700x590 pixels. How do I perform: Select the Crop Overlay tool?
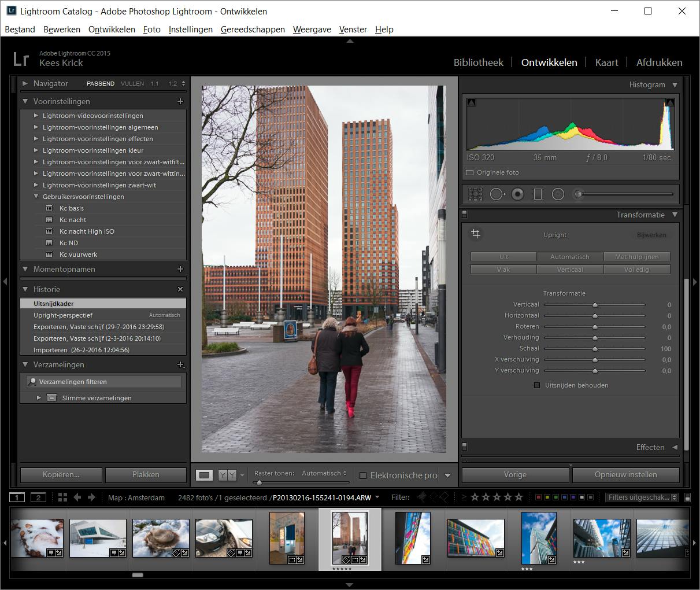[475, 194]
